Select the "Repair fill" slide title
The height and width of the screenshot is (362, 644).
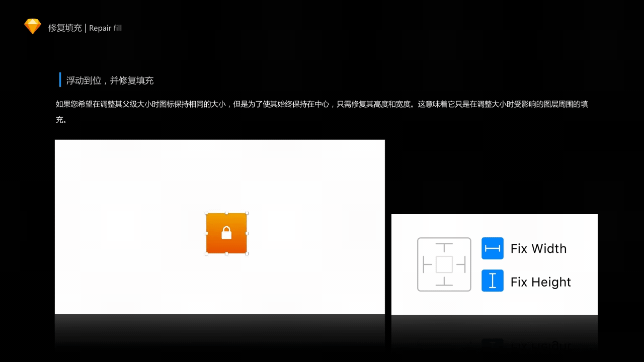tap(105, 28)
